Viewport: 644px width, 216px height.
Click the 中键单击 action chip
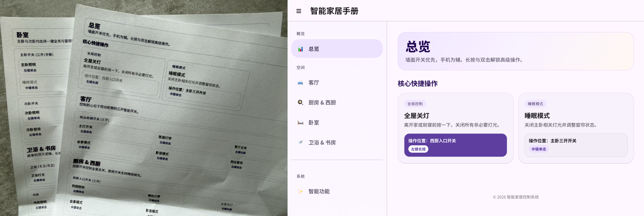coord(538,149)
